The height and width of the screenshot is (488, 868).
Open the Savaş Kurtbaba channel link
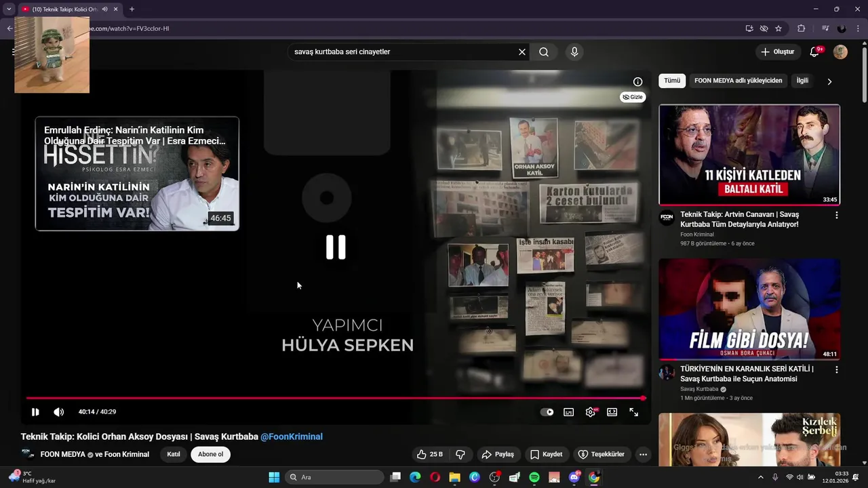coord(699,389)
